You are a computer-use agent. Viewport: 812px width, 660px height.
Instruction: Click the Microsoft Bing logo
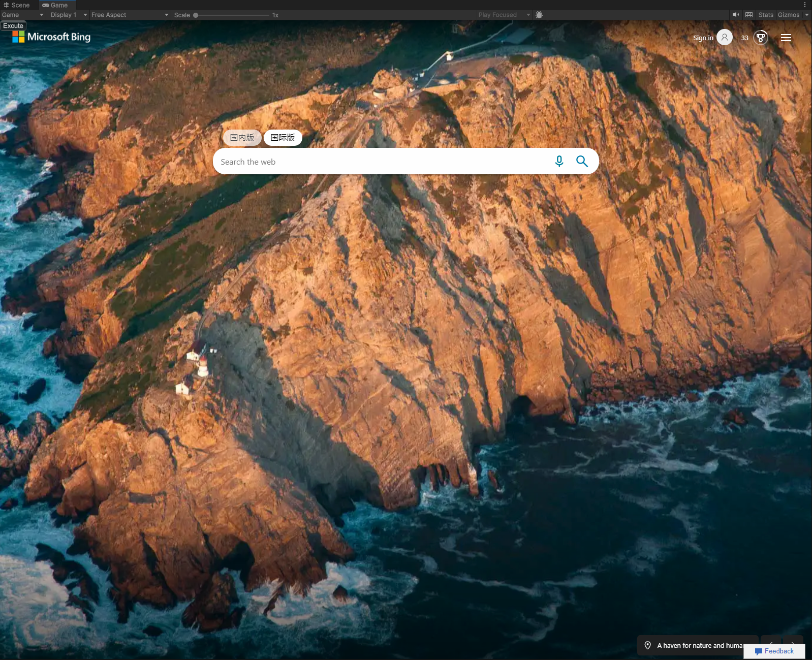(52, 37)
